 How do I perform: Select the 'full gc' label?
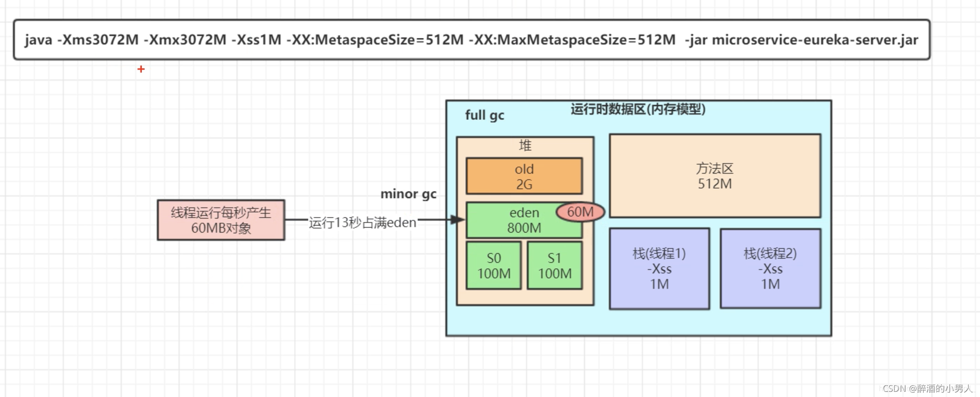484,115
